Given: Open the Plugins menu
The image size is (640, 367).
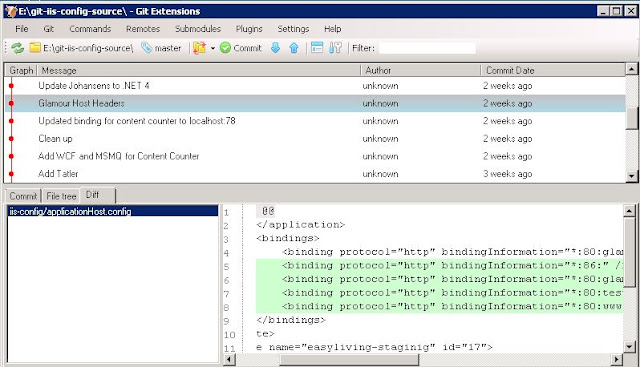Looking at the screenshot, I should tap(249, 29).
